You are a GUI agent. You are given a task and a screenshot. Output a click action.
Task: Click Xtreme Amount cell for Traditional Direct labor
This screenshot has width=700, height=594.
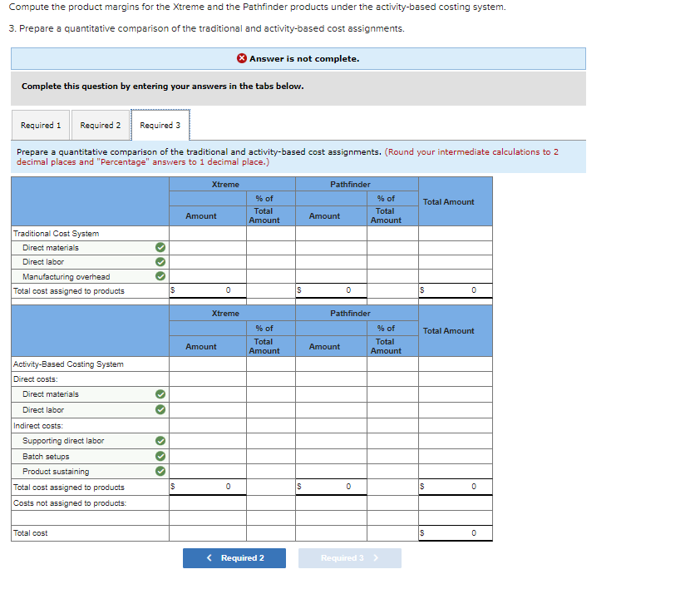tap(208, 262)
